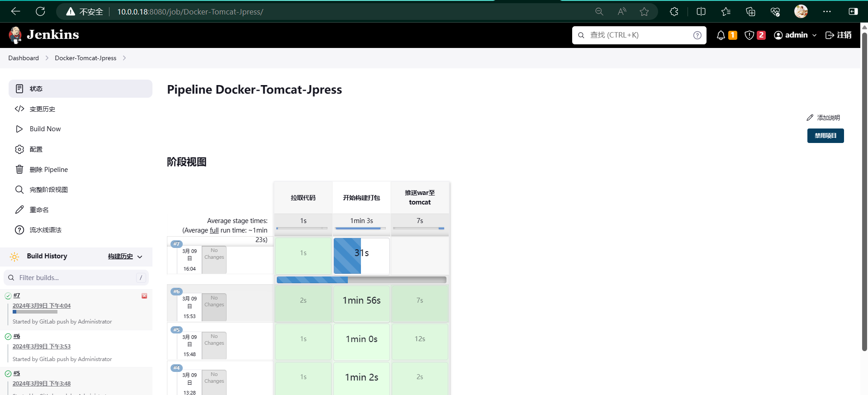
Task: Click the Build History sun icon
Action: click(x=14, y=257)
